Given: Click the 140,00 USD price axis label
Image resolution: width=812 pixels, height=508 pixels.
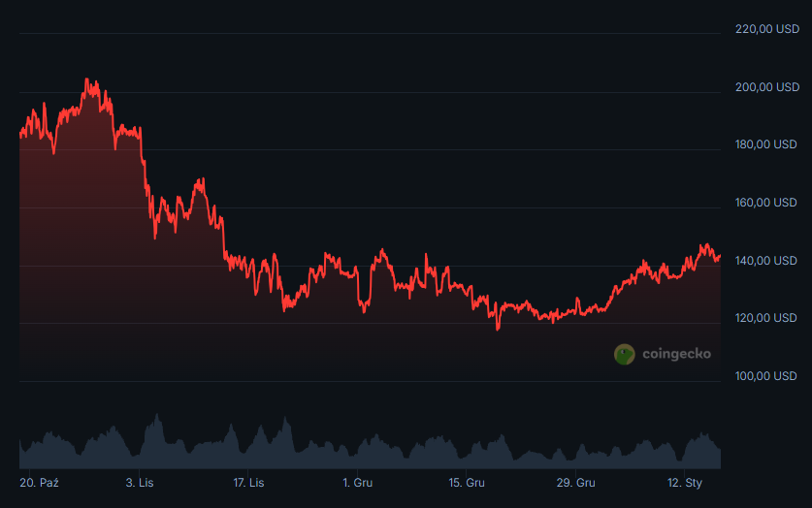Looking at the screenshot, I should (x=766, y=260).
